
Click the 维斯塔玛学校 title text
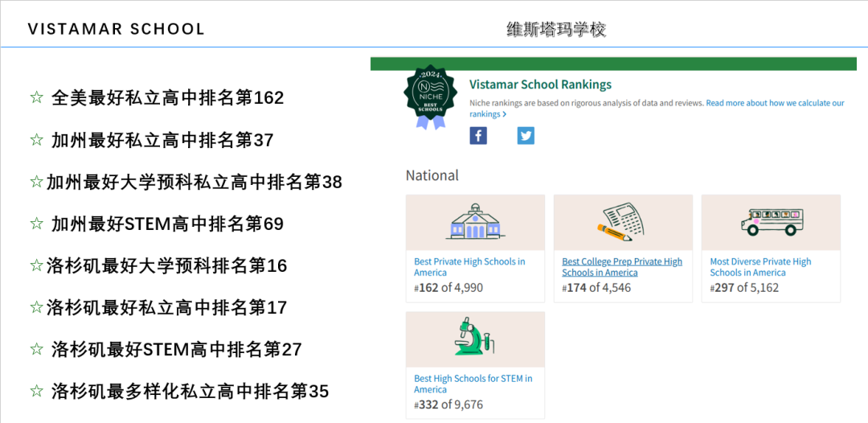coord(556,29)
